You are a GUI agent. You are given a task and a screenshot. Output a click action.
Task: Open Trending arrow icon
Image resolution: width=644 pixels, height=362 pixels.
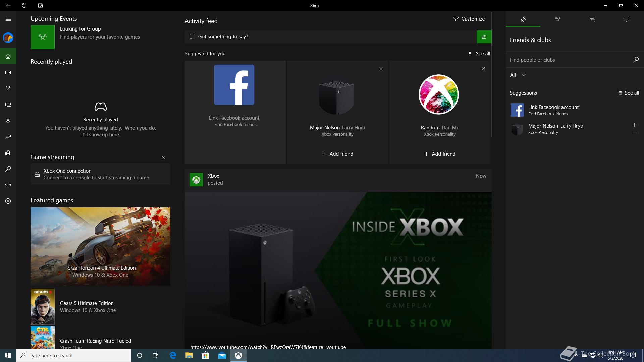8,137
